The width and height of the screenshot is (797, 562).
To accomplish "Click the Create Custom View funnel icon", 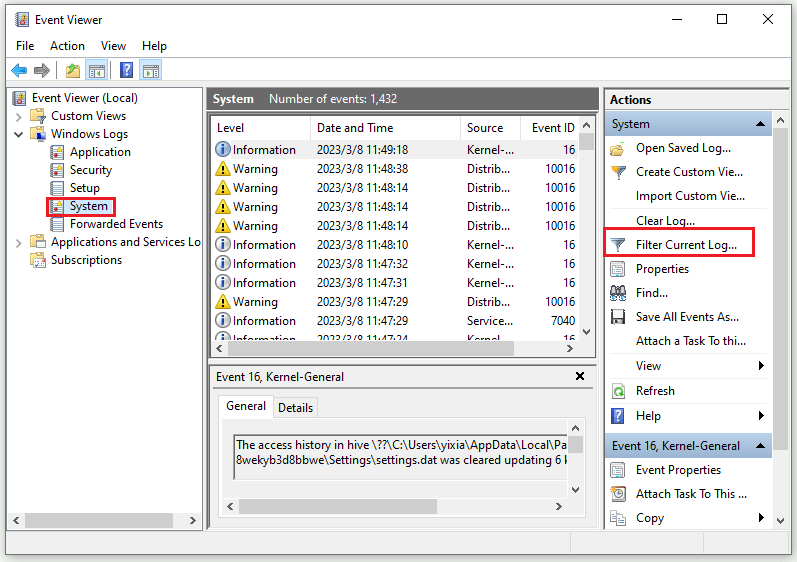I will (x=618, y=172).
